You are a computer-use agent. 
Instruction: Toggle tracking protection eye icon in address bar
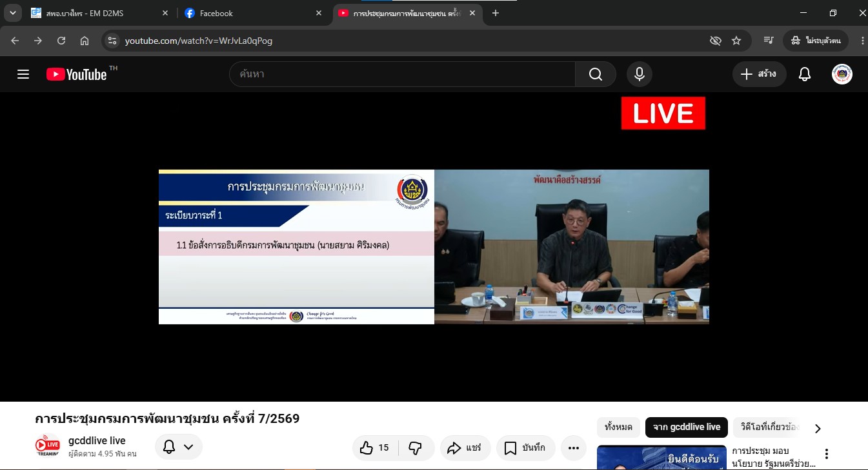[715, 41]
